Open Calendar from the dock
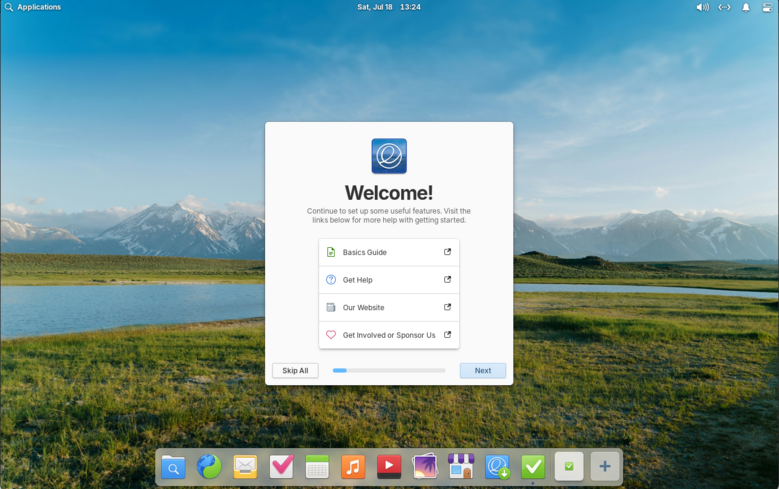This screenshot has height=489, width=779. pos(317,467)
